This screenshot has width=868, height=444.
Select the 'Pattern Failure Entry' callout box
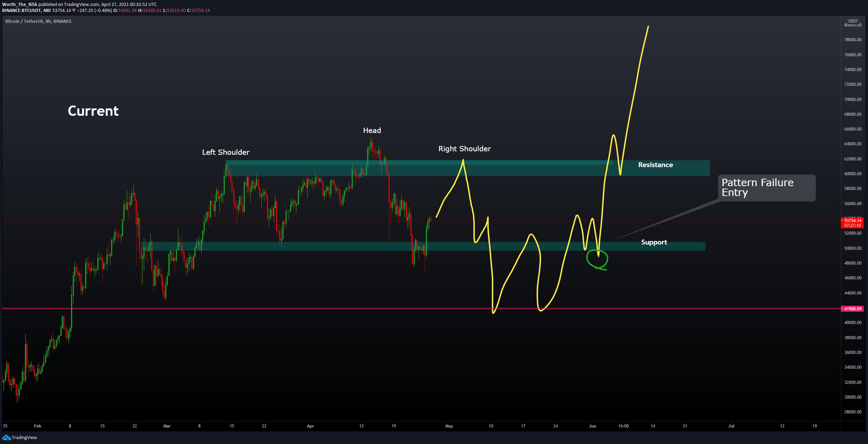pyautogui.click(x=767, y=188)
